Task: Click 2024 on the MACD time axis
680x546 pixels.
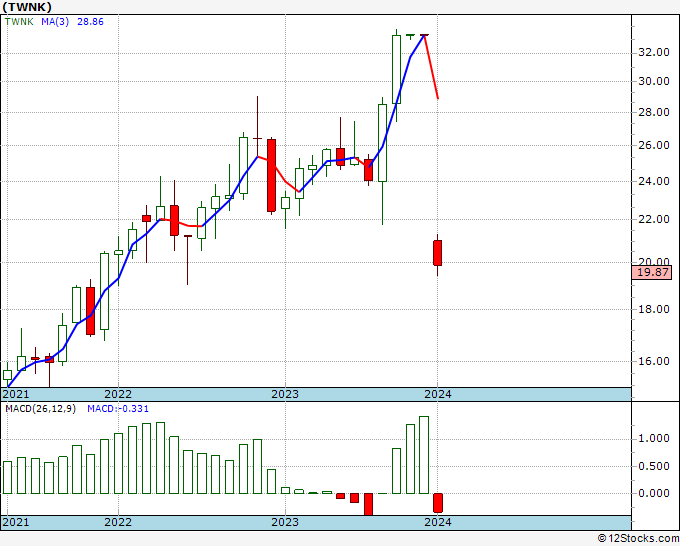Action: click(x=438, y=522)
